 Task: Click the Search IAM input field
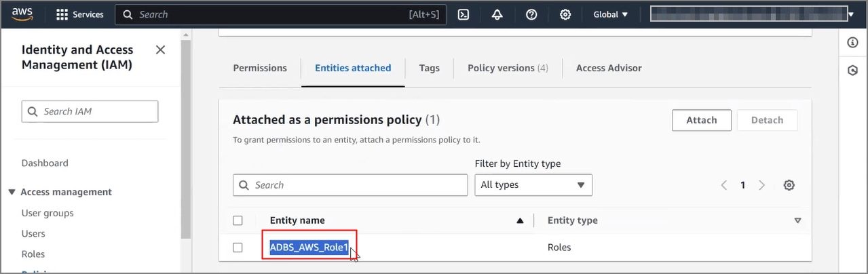click(90, 111)
